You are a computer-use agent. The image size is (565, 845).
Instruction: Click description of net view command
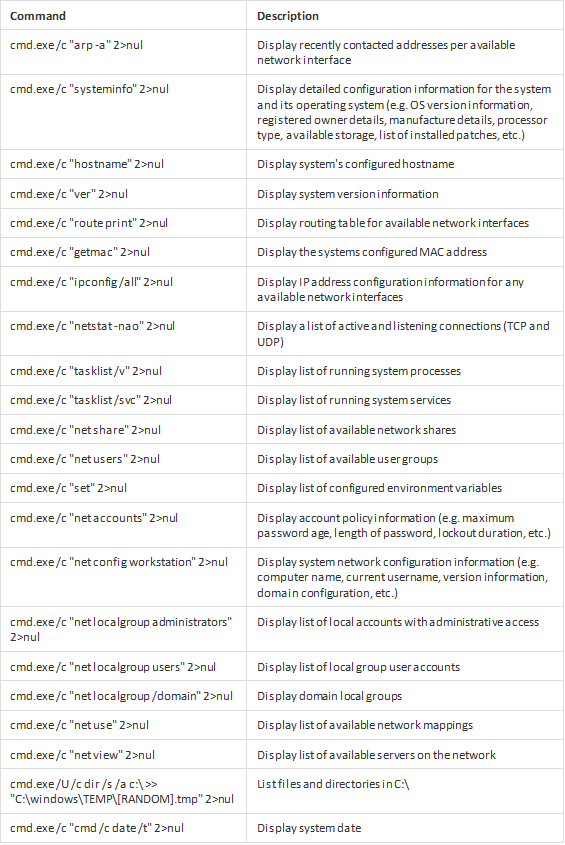[376, 754]
